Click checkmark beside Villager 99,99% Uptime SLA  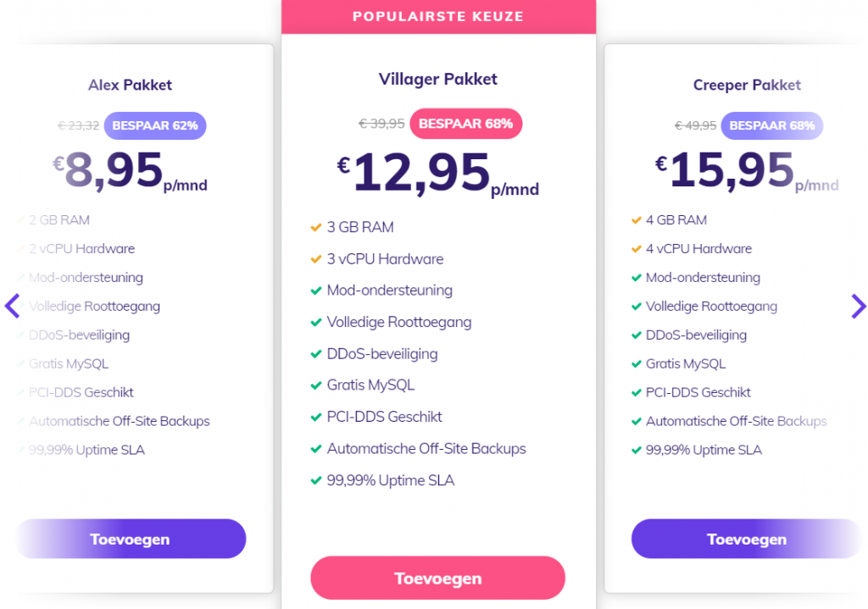pos(316,481)
